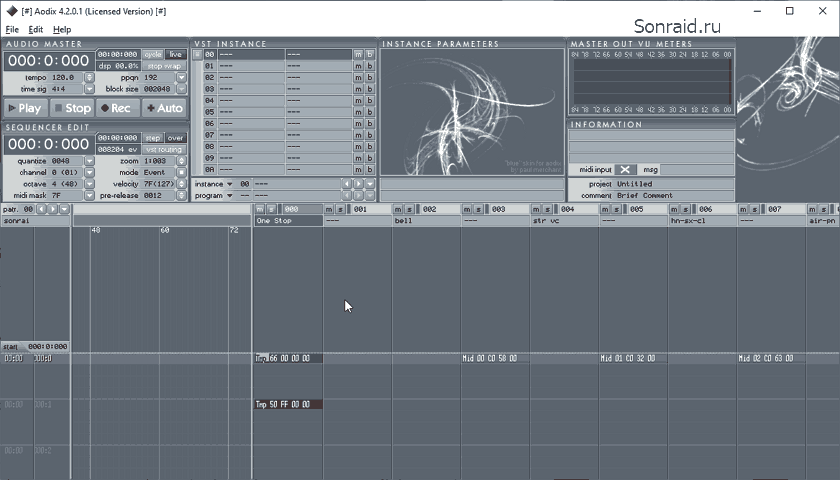Screen dimensions: 840x480
Task: Open the pattern list dropdown arrow
Action: [x=64, y=209]
